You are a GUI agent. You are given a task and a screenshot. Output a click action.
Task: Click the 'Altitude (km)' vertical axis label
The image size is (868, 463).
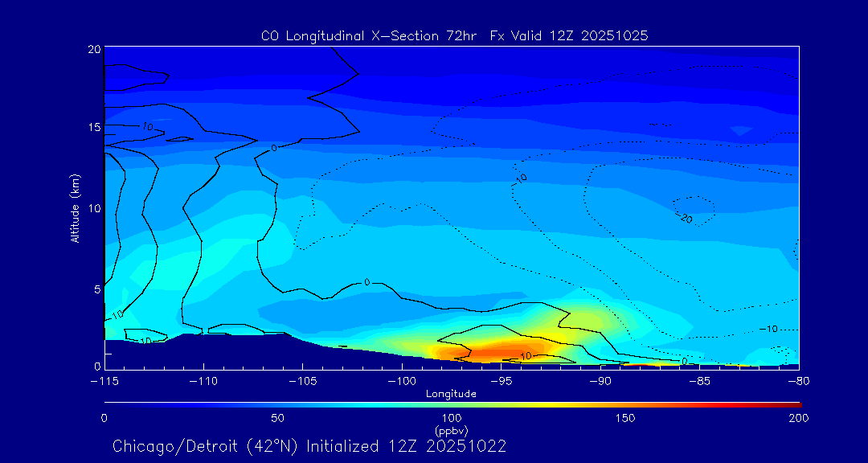coord(75,207)
